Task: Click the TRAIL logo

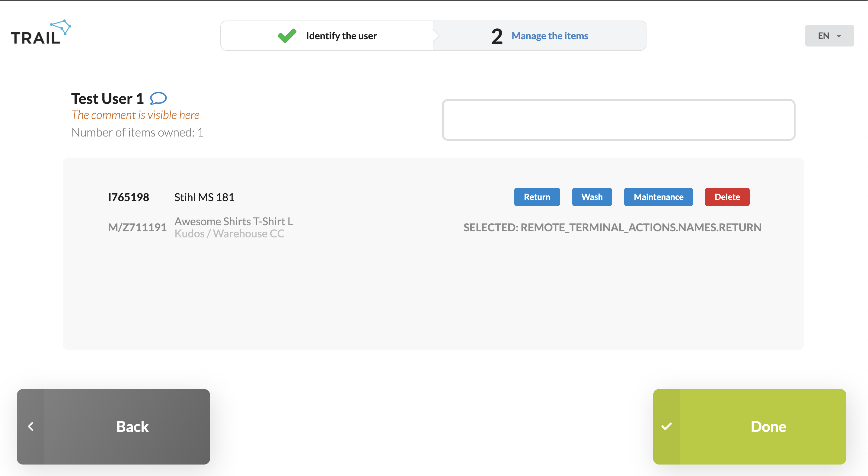Action: [x=41, y=32]
